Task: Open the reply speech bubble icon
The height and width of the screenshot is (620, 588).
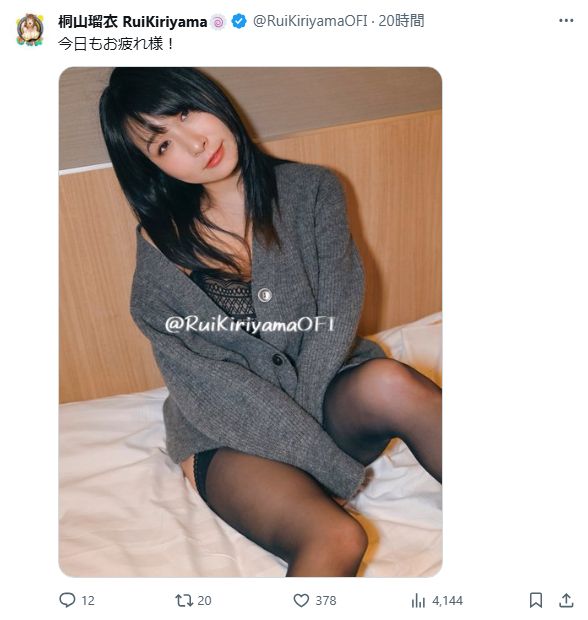Action: point(67,600)
